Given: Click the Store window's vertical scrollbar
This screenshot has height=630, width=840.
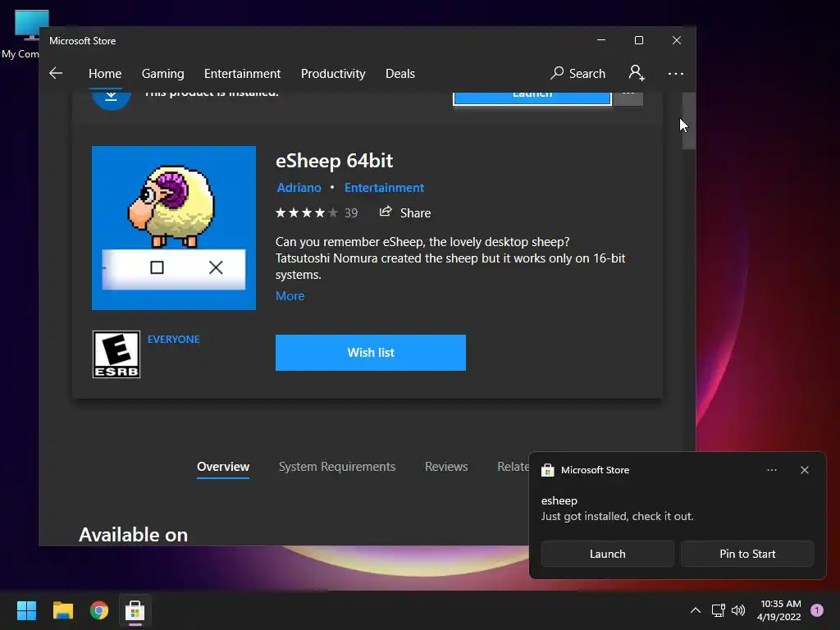Looking at the screenshot, I should click(688, 121).
